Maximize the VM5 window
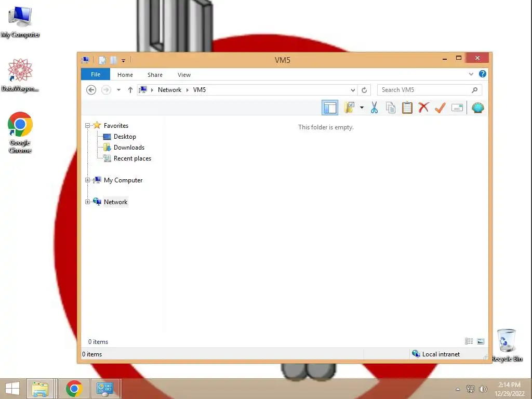The height and width of the screenshot is (399, 532). point(459,58)
